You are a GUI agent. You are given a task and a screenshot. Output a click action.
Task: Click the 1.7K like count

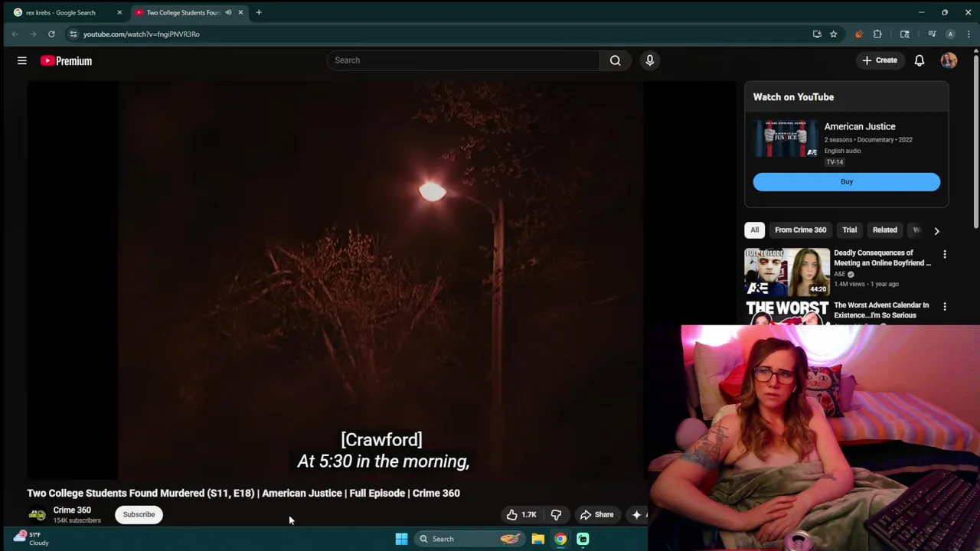pyautogui.click(x=529, y=514)
